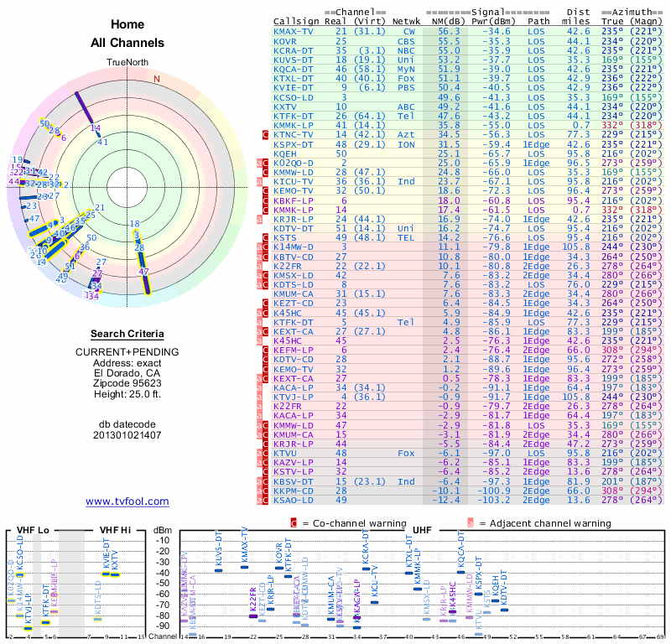Select the KMSX-LD callsign in the table

pos(294,276)
